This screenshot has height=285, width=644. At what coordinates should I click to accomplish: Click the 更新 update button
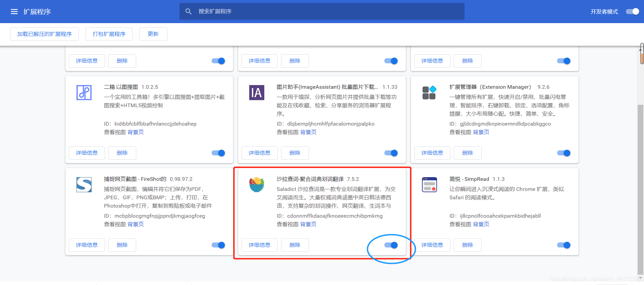[153, 34]
